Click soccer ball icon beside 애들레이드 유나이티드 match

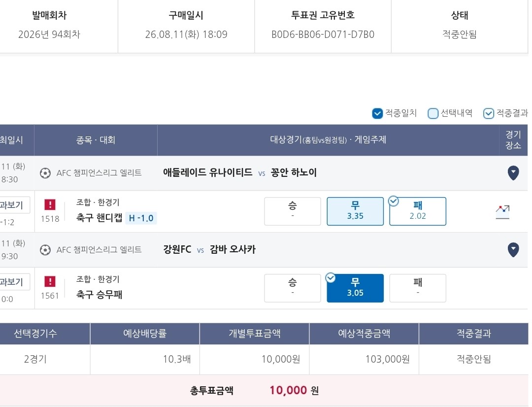(45, 173)
